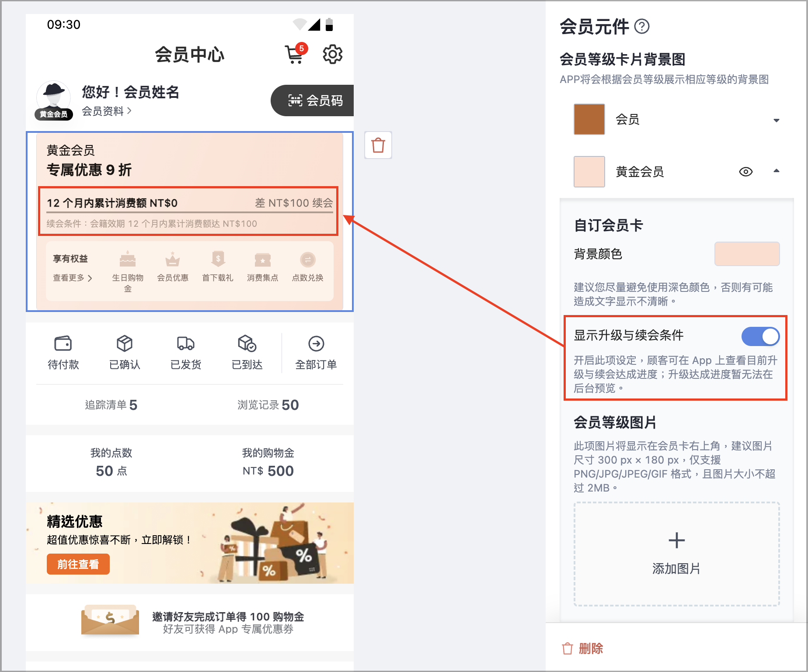This screenshot has width=808, height=672.
Task: Click the 会员 brown color swatch
Action: click(x=589, y=119)
